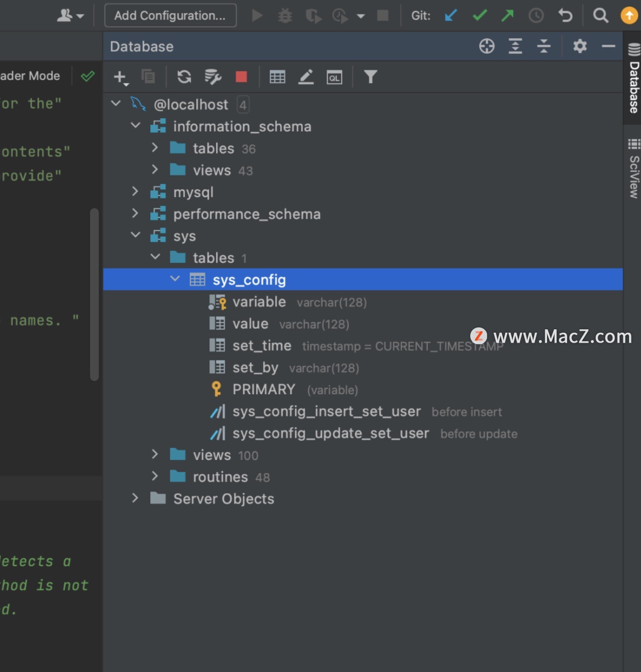The image size is (641, 672).
Task: Push commits with green arrow
Action: [507, 16]
